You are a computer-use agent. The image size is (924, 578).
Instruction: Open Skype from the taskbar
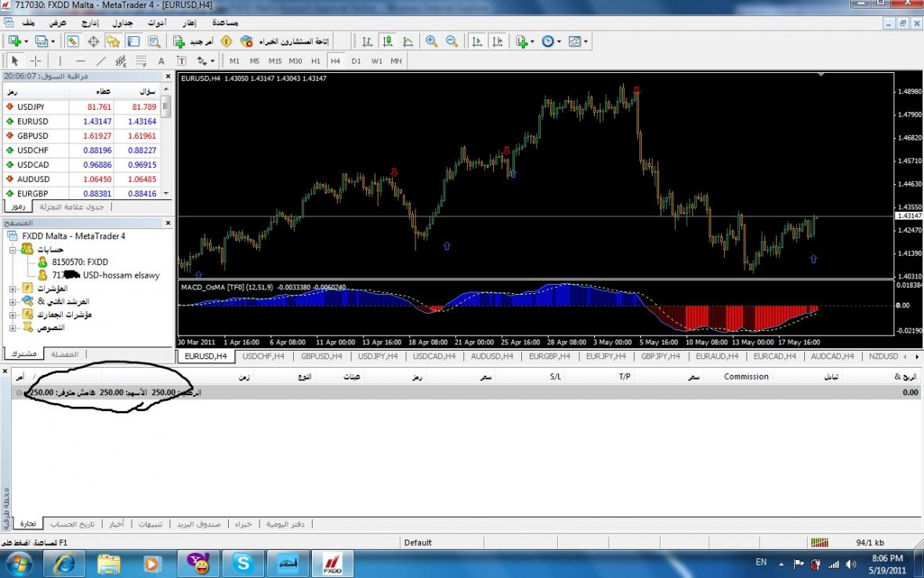tap(243, 564)
